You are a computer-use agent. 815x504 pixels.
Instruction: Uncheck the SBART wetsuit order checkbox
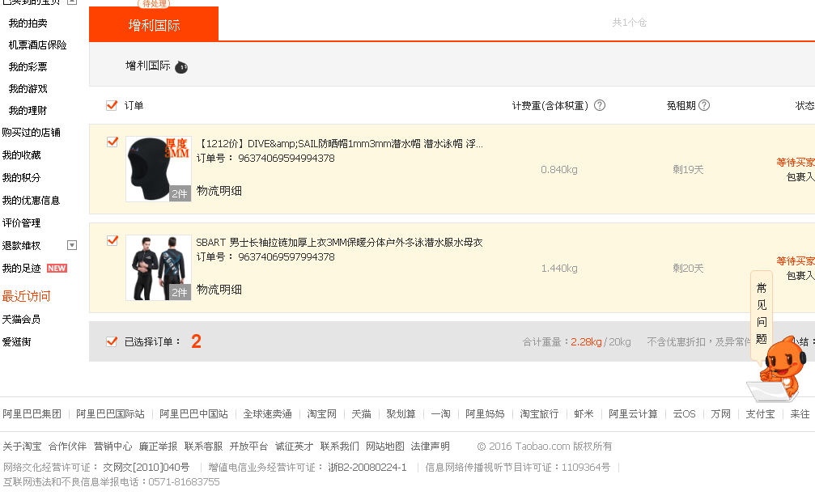112,240
